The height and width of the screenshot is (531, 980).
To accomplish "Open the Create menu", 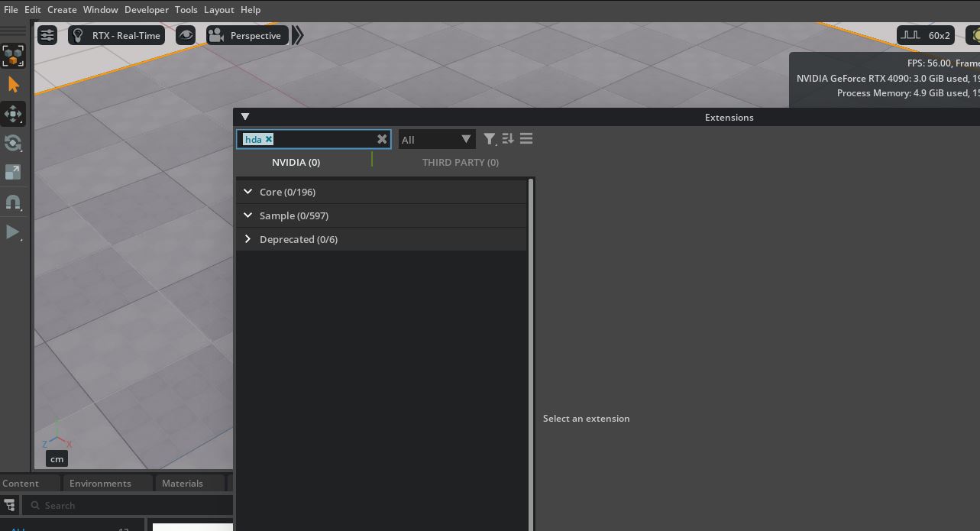I will (62, 10).
